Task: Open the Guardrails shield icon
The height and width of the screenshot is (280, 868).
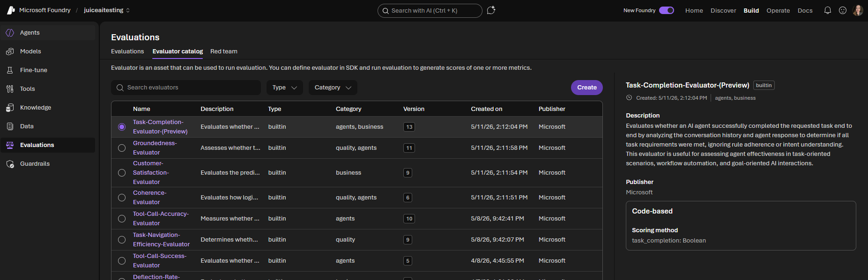Action: coord(10,164)
